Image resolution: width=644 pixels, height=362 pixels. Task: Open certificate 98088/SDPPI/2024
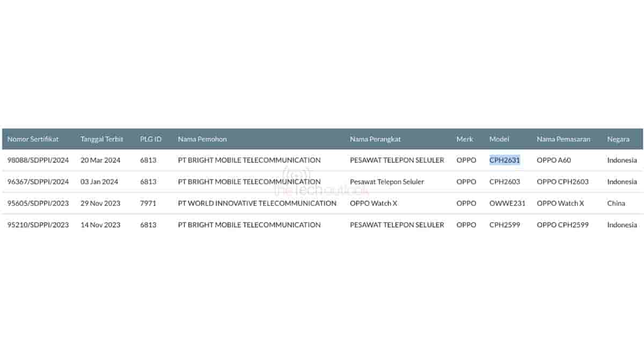click(38, 160)
